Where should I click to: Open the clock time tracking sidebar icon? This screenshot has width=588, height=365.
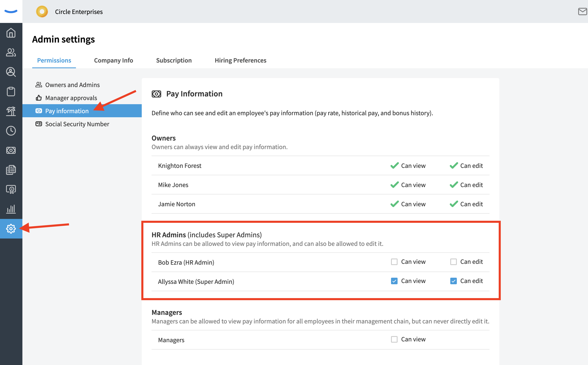(11, 131)
